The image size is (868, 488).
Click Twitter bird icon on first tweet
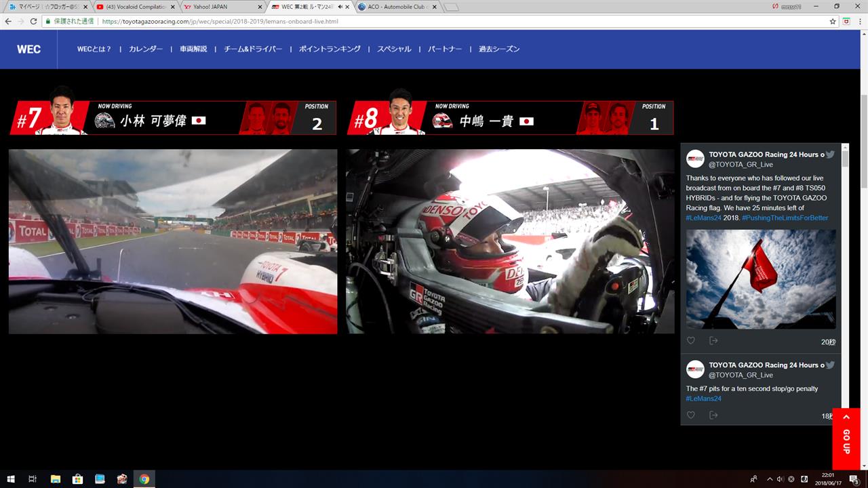tap(830, 155)
